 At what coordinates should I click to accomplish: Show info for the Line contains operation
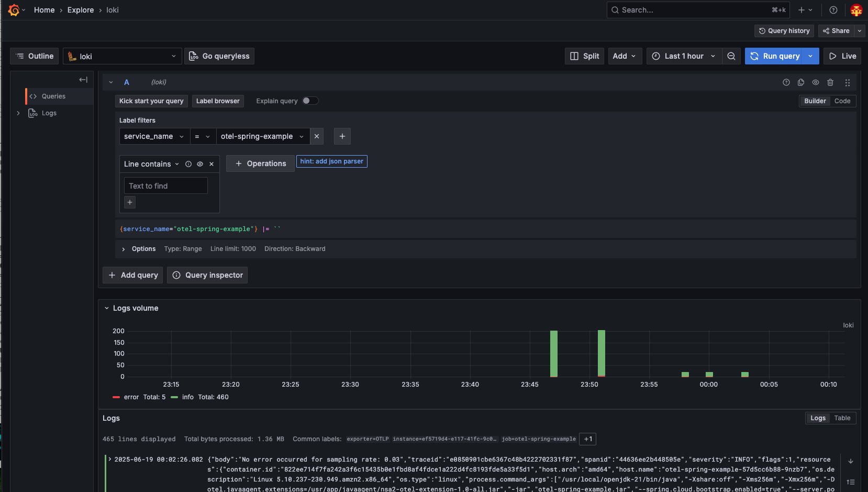(188, 164)
